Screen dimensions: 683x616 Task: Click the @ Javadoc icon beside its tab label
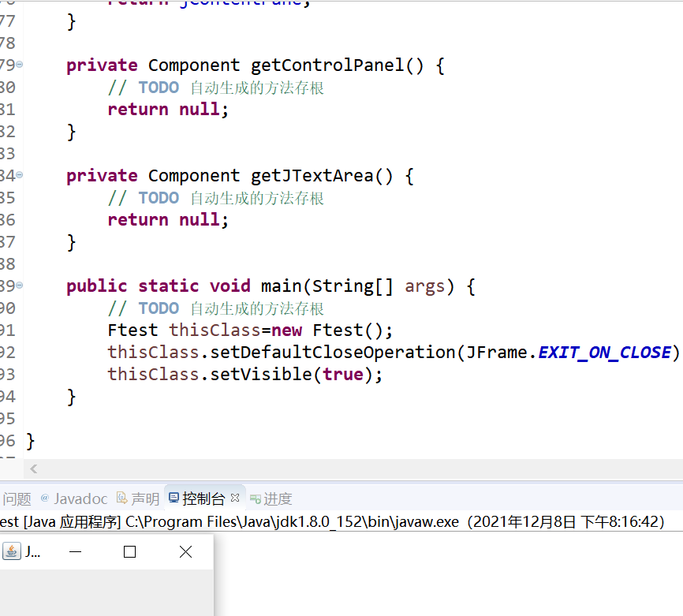(44, 498)
